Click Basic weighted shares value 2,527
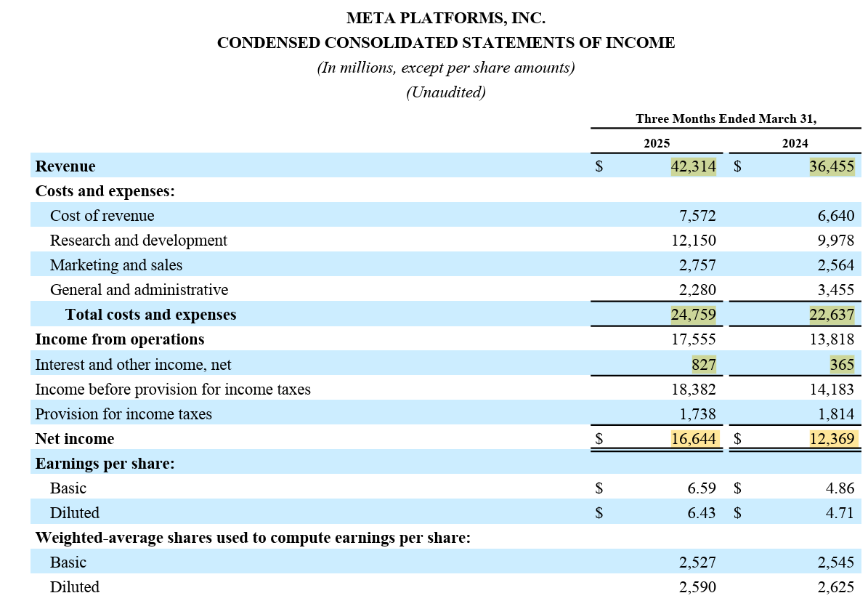This screenshot has width=868, height=601. [x=697, y=562]
